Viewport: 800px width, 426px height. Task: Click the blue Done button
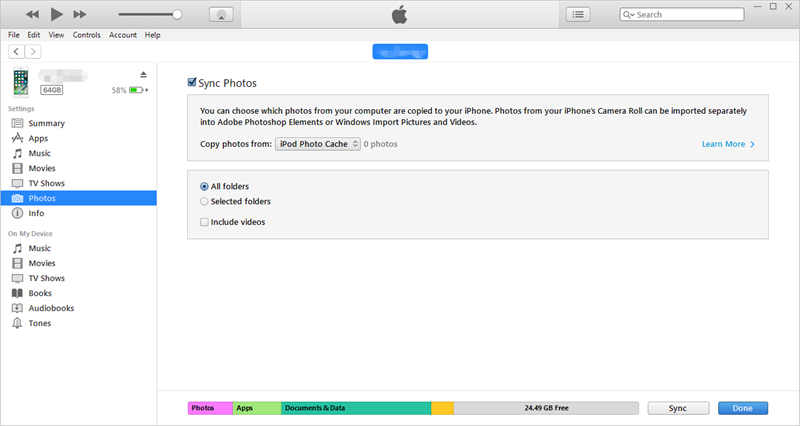(743, 408)
